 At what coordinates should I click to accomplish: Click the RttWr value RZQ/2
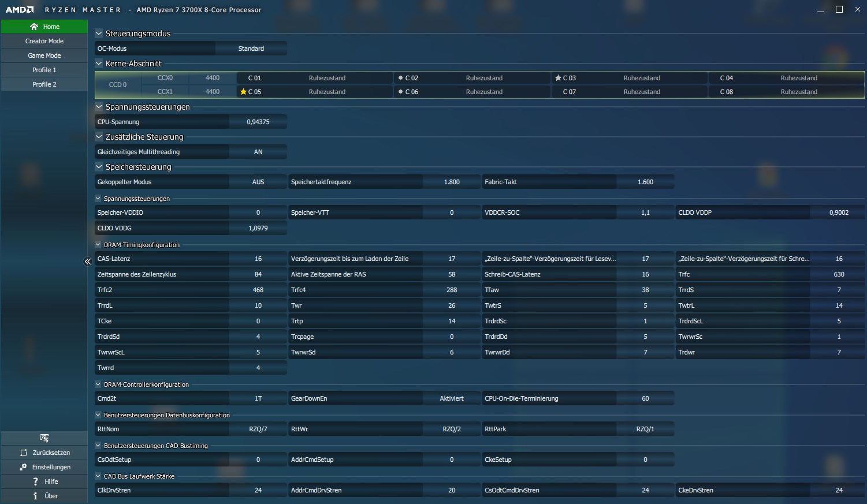(x=452, y=429)
